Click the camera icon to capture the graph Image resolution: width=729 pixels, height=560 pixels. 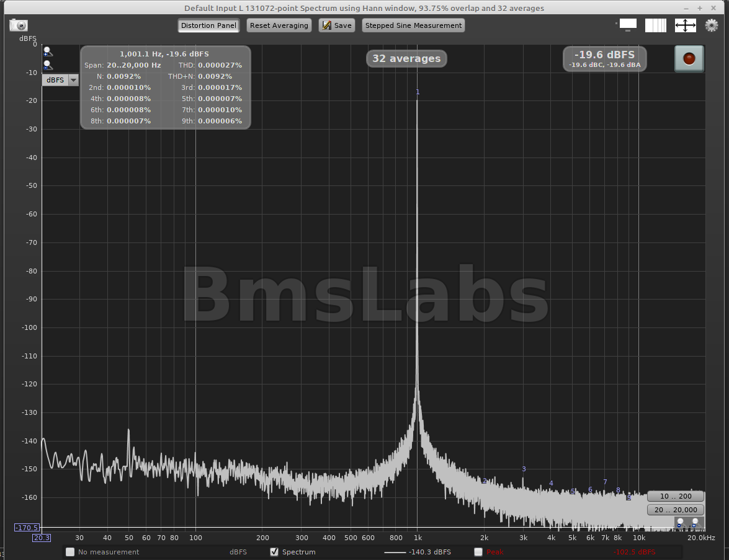(x=19, y=25)
